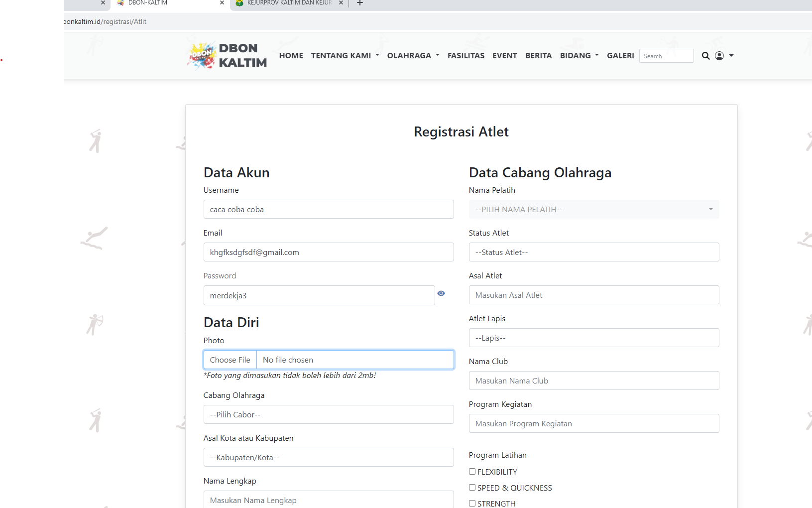Close the DBON-KALTIM browser tab

(222, 3)
